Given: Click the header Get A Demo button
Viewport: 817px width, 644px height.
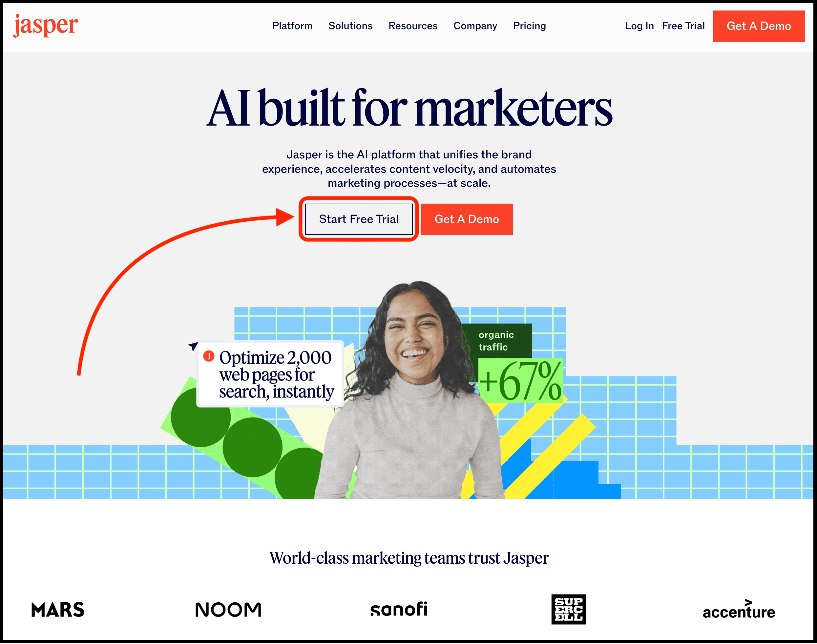Looking at the screenshot, I should pyautogui.click(x=759, y=26).
